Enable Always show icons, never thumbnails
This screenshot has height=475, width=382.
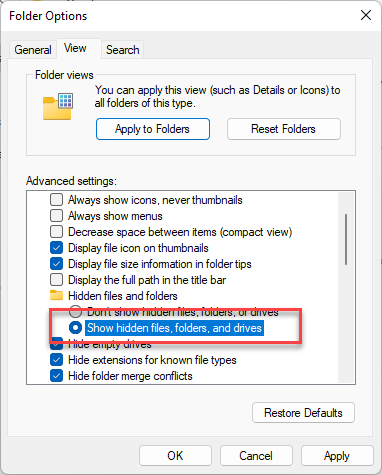click(56, 200)
